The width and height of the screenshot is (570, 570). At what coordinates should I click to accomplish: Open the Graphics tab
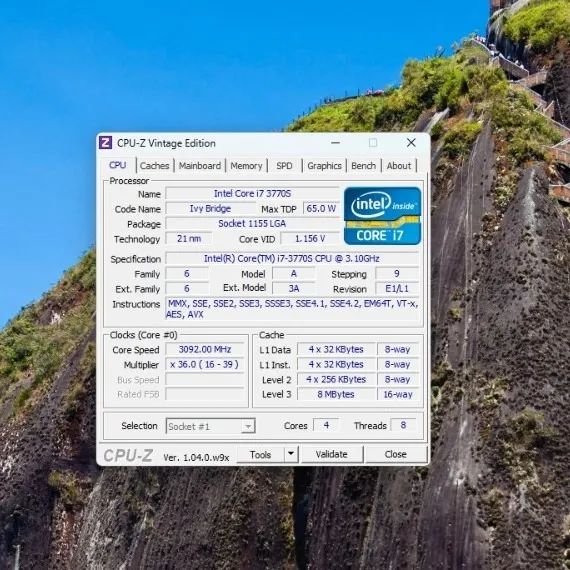point(324,166)
